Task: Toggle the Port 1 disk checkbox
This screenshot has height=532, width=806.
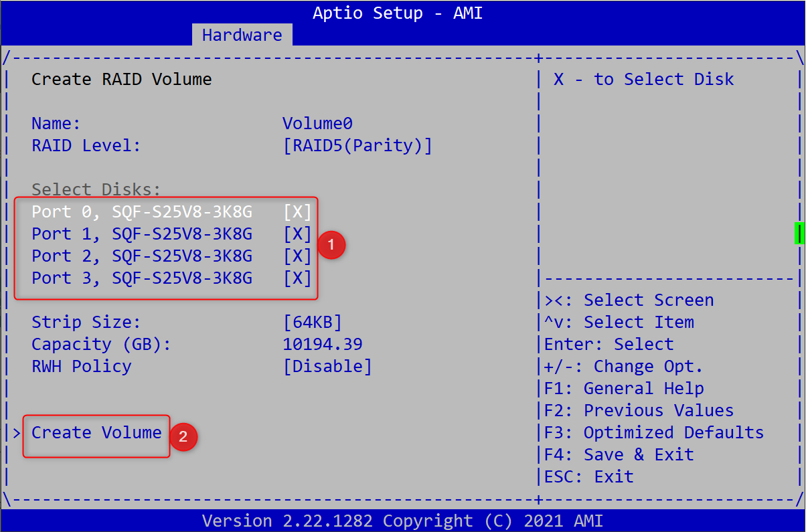Action: click(297, 234)
